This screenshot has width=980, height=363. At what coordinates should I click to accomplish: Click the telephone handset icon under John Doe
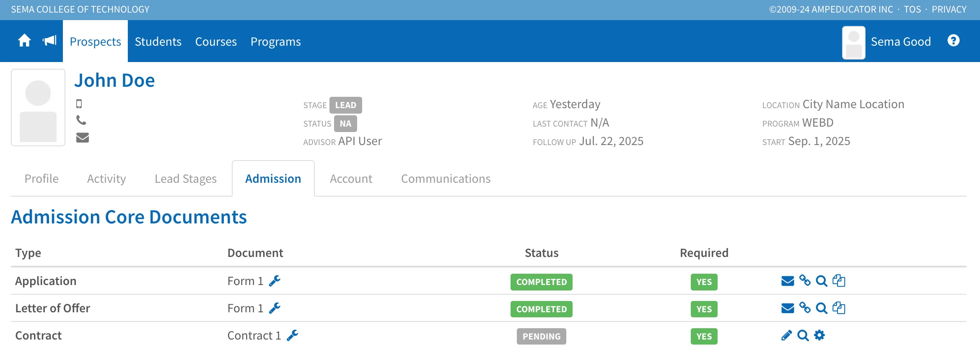(81, 120)
